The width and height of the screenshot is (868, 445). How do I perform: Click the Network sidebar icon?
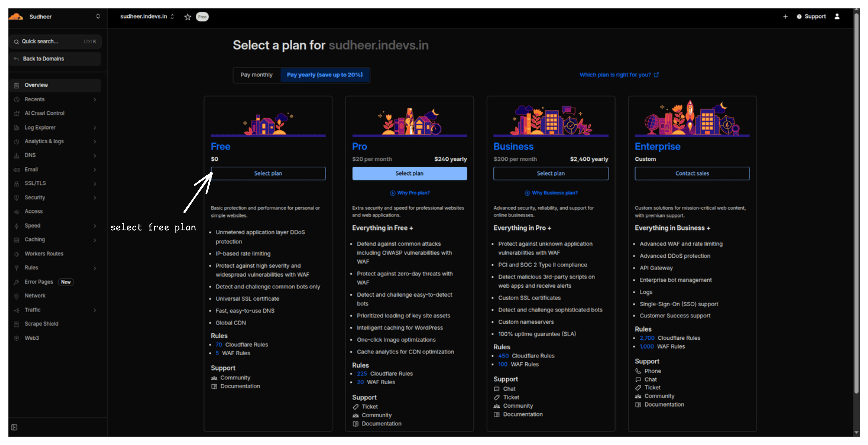(17, 296)
